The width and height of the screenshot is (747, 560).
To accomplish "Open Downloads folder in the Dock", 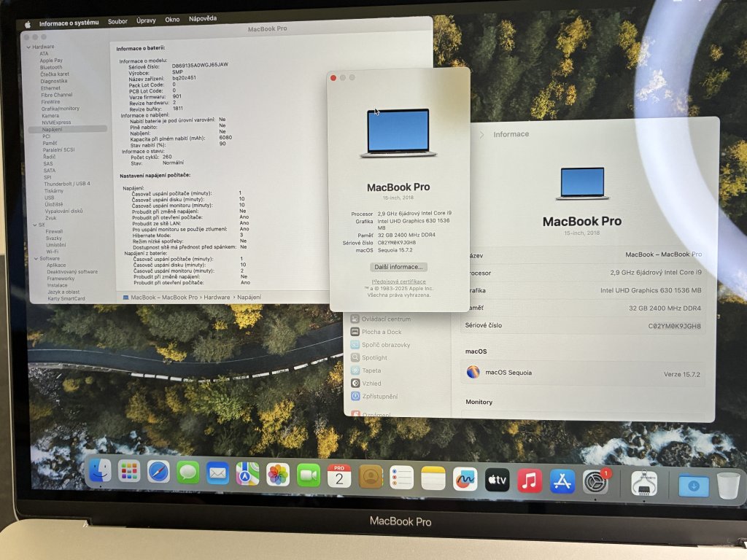I will pos(694,486).
